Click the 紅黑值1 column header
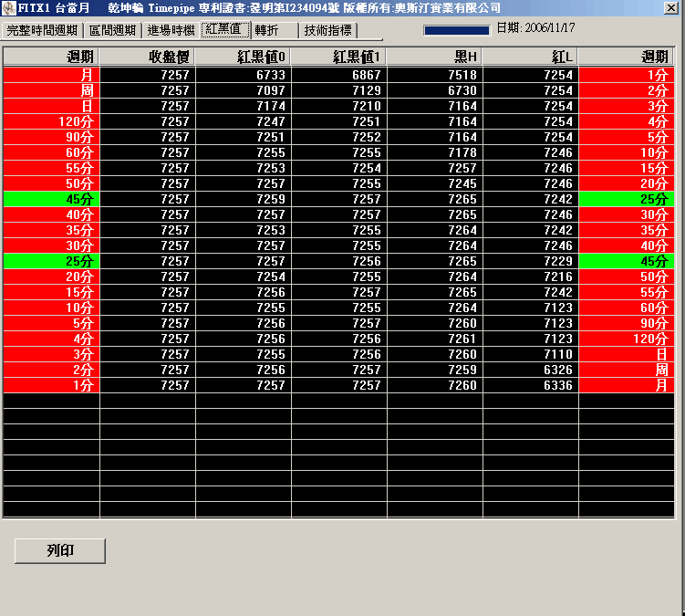The width and height of the screenshot is (685, 616). point(338,57)
